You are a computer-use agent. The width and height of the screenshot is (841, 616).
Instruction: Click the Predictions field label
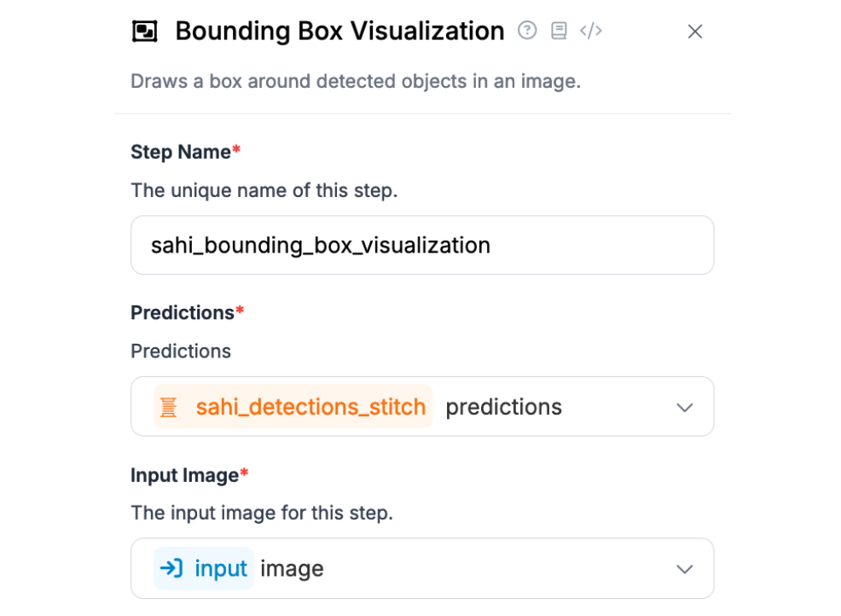(x=183, y=313)
